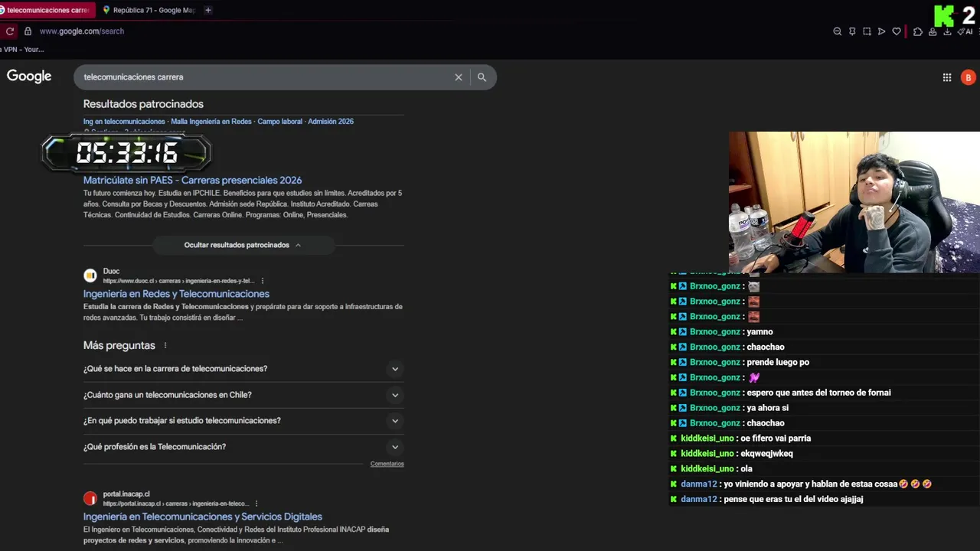Switch to the República 71 Google Maps tab

[x=149, y=10]
